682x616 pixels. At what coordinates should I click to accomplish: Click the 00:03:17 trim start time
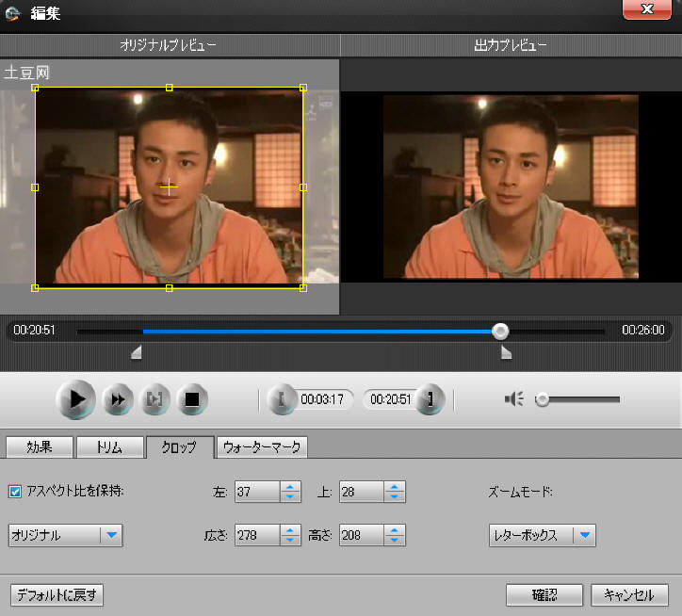(x=322, y=399)
